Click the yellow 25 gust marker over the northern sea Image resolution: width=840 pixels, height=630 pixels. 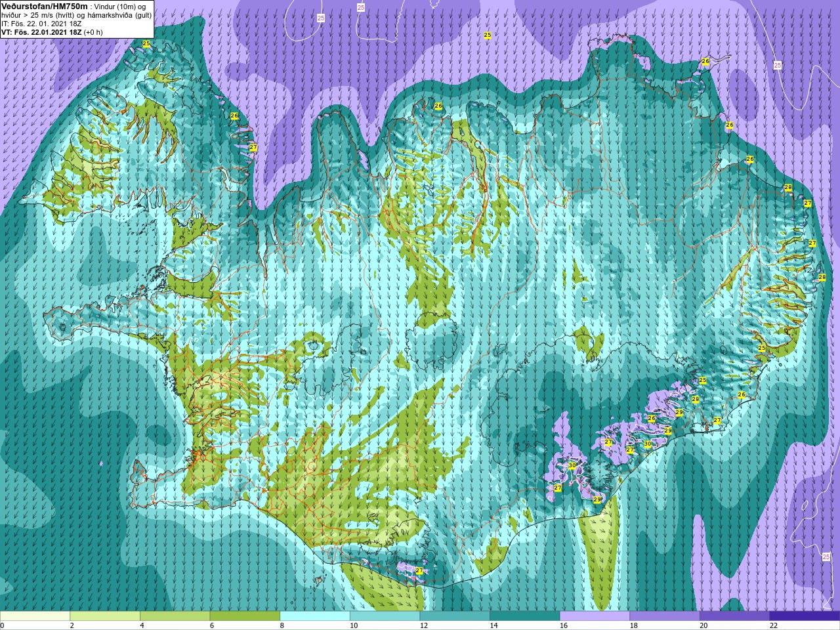coord(488,35)
